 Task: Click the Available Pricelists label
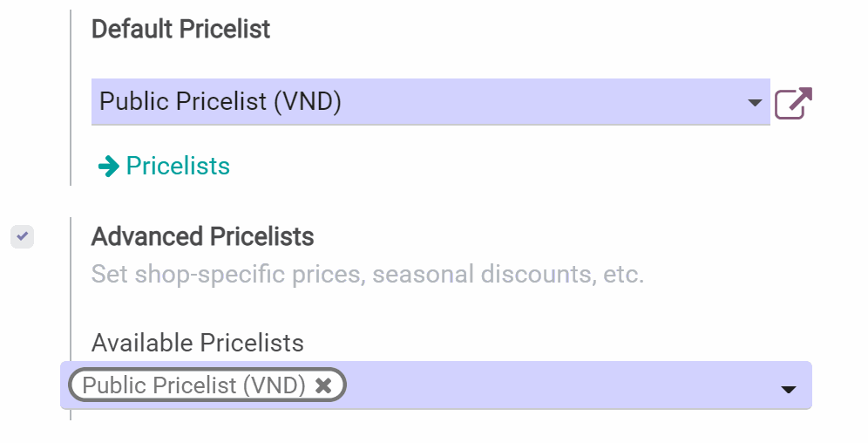click(x=197, y=343)
